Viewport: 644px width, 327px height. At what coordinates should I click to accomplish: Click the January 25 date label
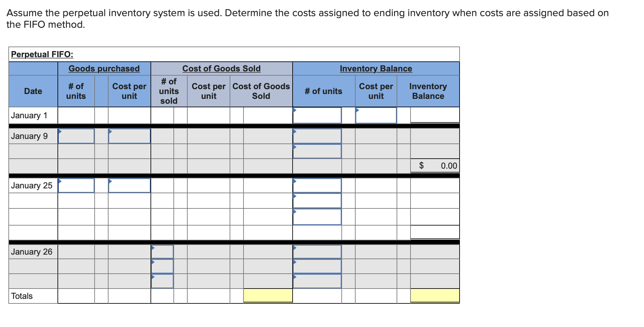[x=31, y=185]
